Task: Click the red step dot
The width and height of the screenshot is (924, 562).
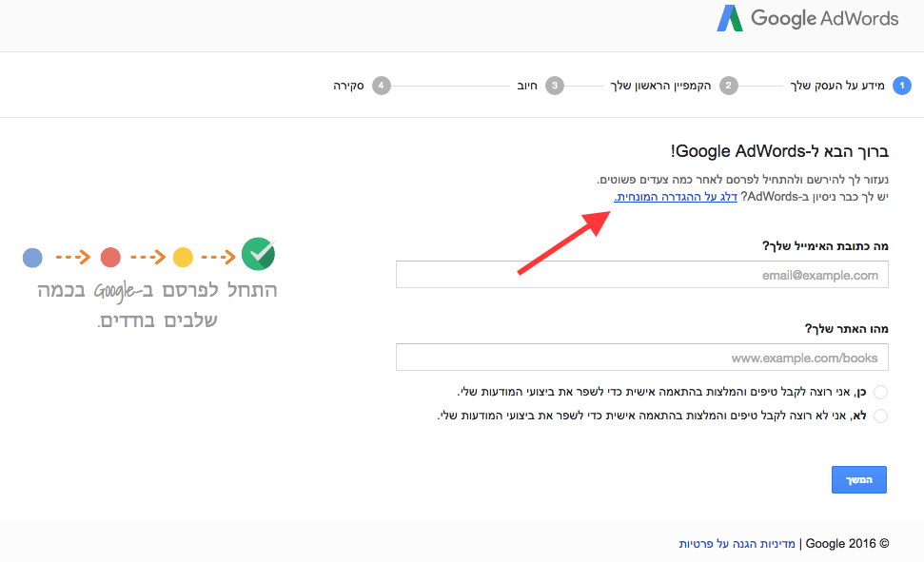Action: click(110, 257)
